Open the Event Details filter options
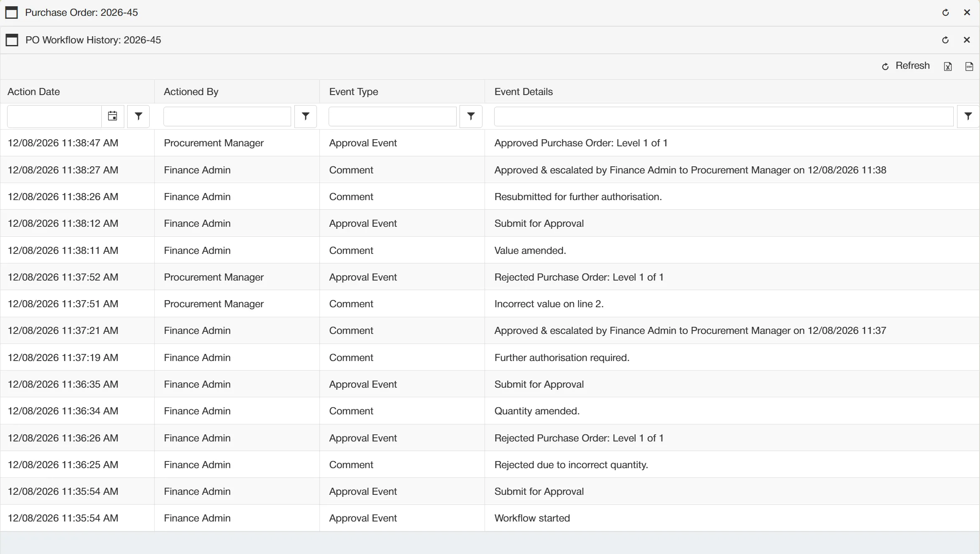Image resolution: width=980 pixels, height=554 pixels. coord(968,116)
